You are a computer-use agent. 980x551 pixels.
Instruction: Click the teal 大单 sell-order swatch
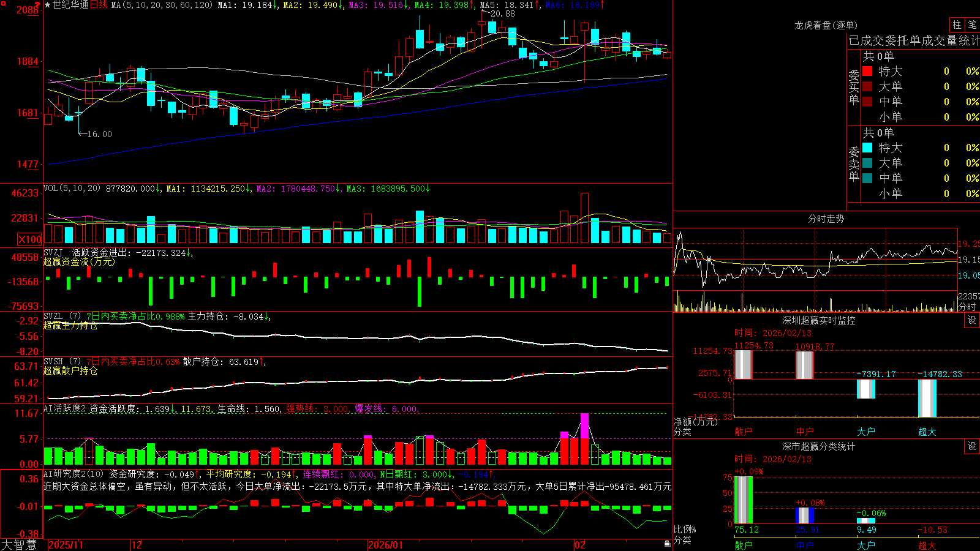[x=867, y=163]
